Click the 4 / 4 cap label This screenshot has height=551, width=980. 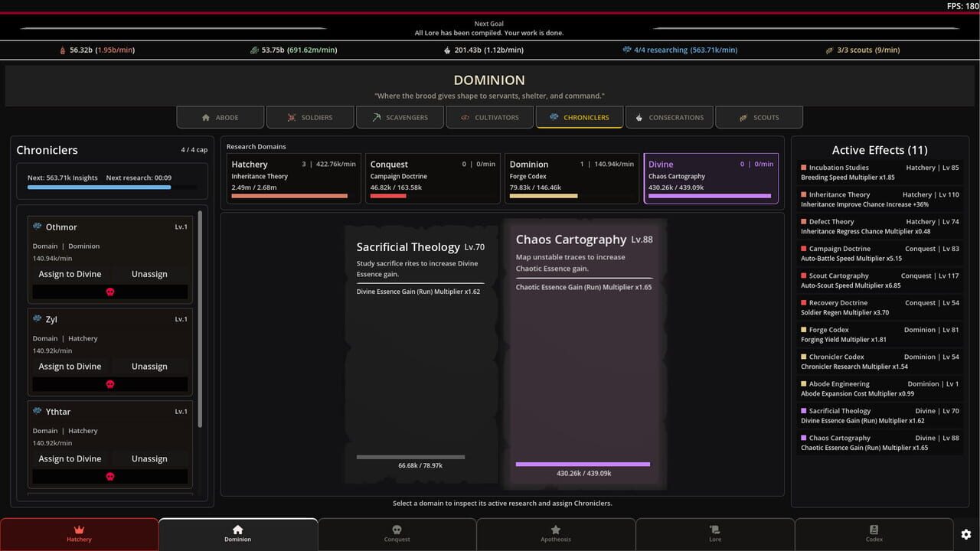click(194, 150)
